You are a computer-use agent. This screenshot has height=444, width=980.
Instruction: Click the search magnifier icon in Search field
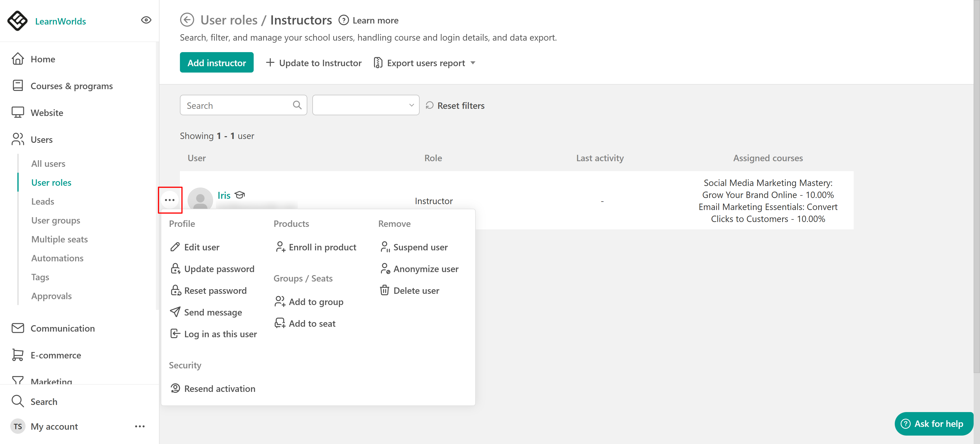297,105
